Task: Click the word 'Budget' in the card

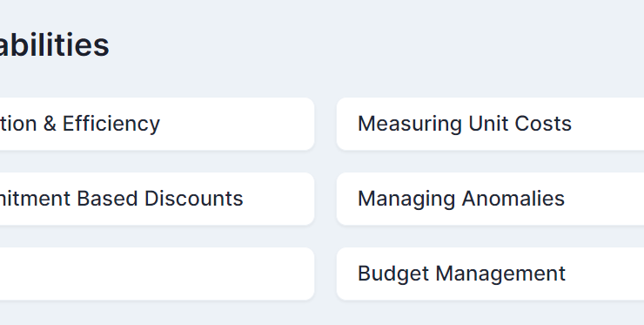Action: [394, 274]
